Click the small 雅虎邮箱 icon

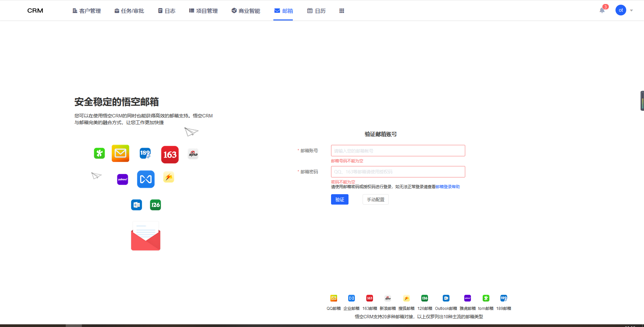coord(468,298)
